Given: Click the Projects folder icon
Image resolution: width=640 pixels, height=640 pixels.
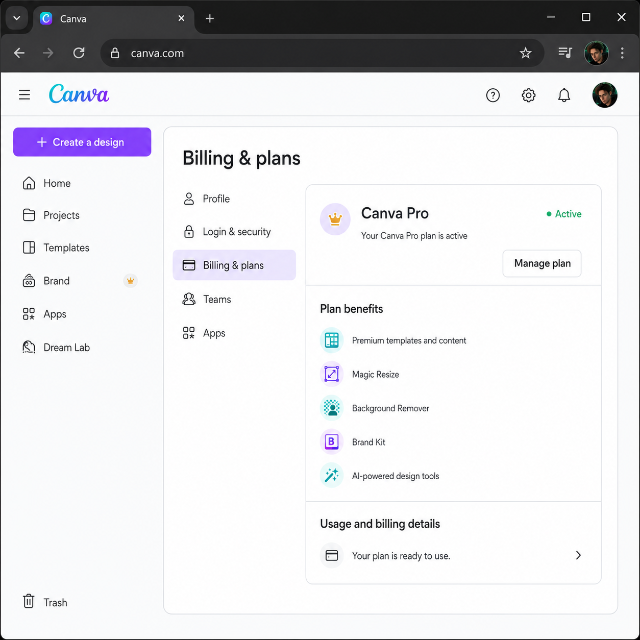Looking at the screenshot, I should point(29,215).
